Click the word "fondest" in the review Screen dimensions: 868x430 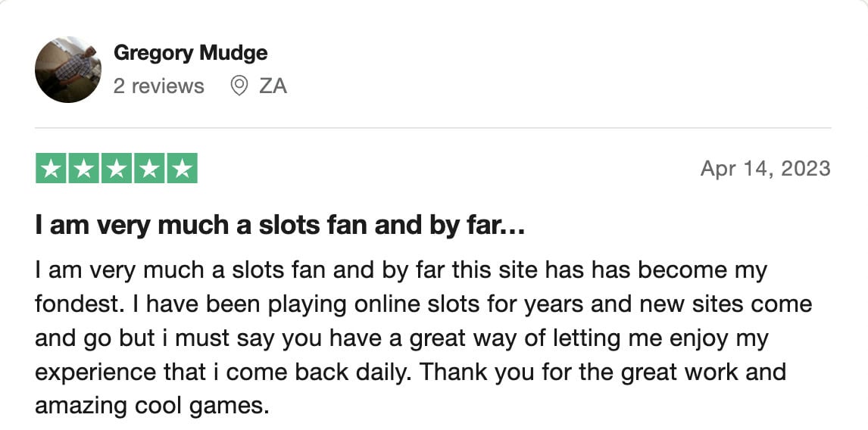[73, 304]
